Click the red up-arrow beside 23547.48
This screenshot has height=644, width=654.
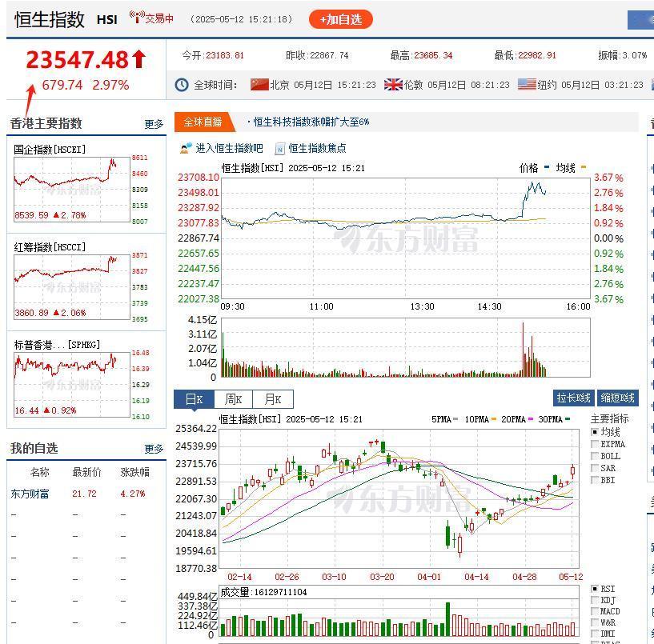(139, 59)
